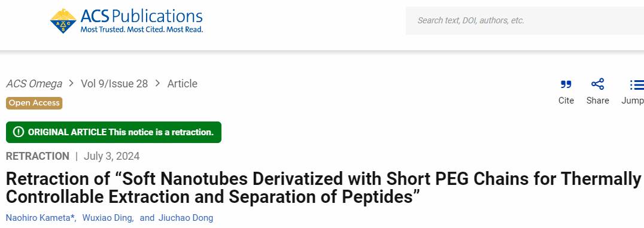This screenshot has height=228, width=644.
Task: Click the Open Access badge
Action: [x=34, y=103]
